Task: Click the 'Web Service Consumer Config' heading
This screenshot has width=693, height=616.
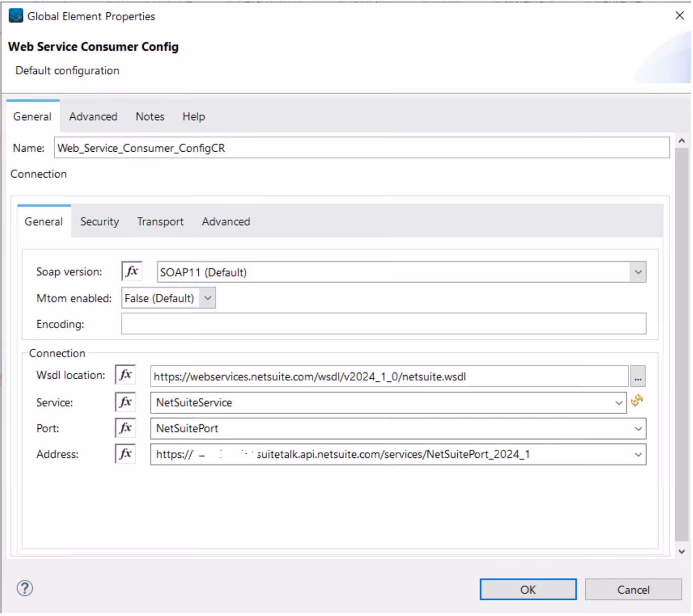Action: 94,47
